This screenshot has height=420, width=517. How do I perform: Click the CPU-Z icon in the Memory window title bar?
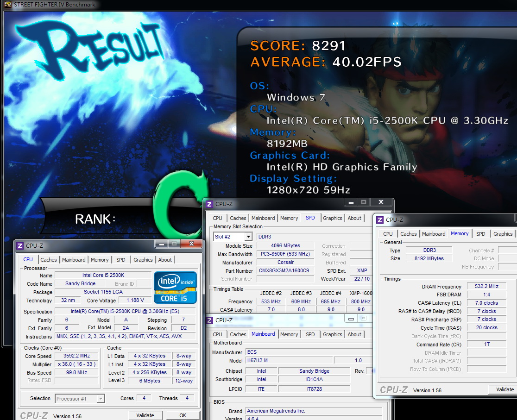click(x=380, y=220)
